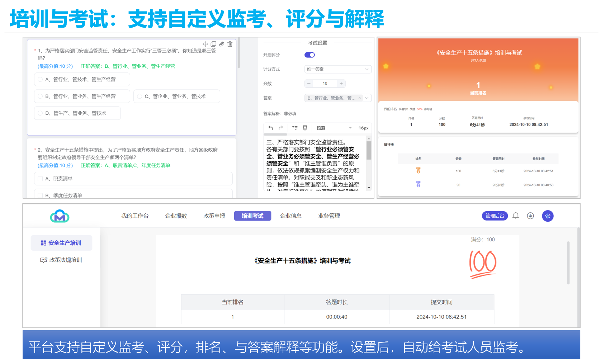
Task: Delete question 1 using the trash icon
Action: 230,44
